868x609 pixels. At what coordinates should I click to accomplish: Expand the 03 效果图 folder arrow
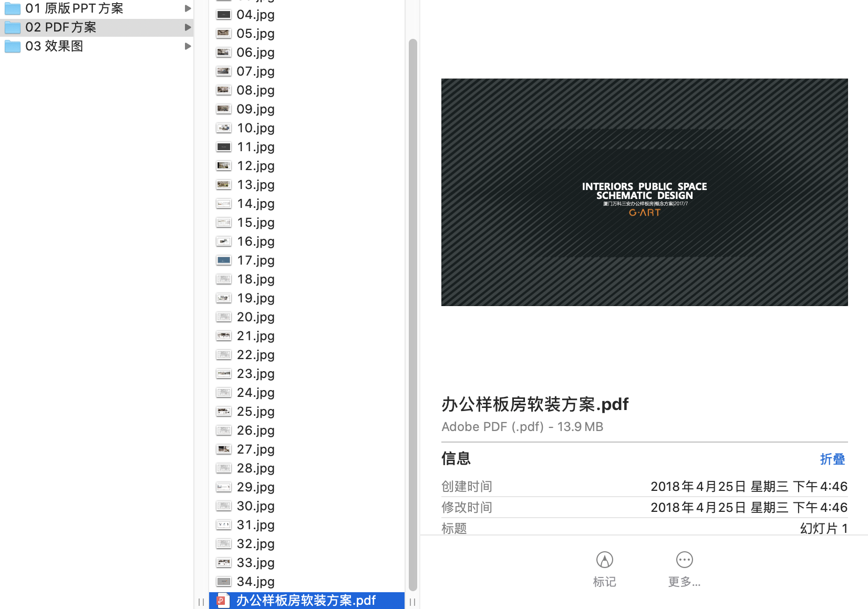click(188, 46)
